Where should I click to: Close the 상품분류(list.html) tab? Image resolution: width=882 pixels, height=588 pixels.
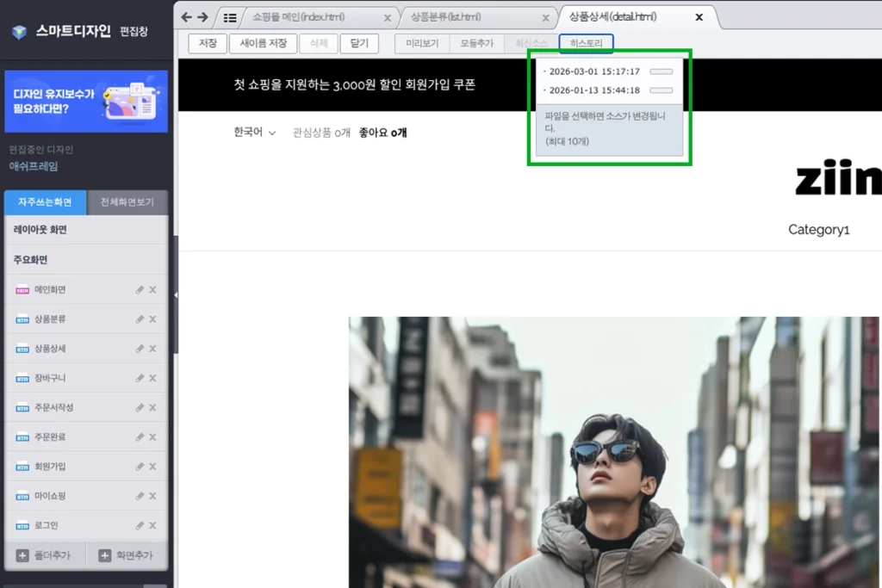[545, 18]
